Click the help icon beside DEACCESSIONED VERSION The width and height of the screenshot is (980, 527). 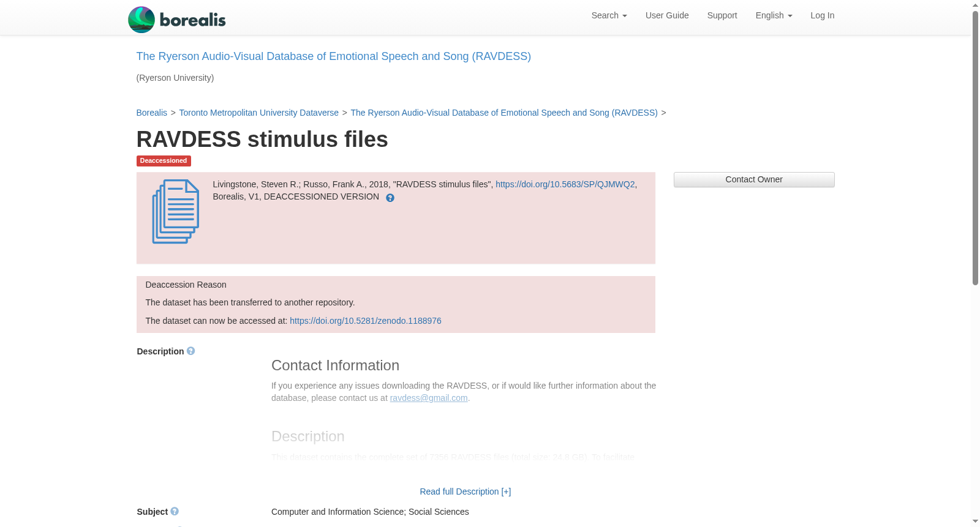pos(390,198)
